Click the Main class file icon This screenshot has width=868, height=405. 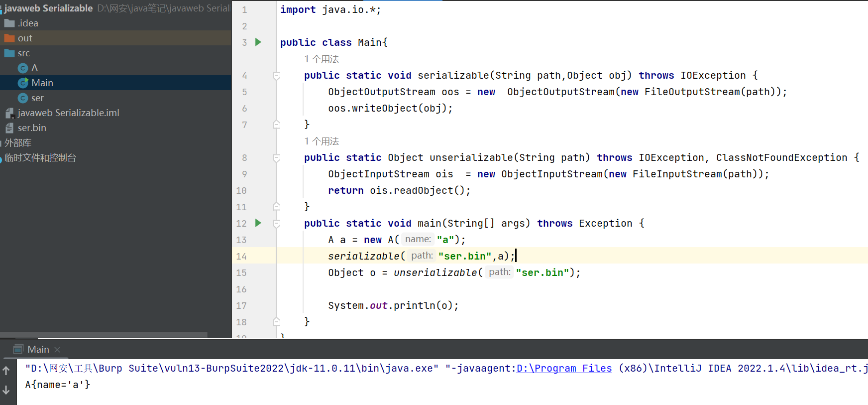[23, 83]
